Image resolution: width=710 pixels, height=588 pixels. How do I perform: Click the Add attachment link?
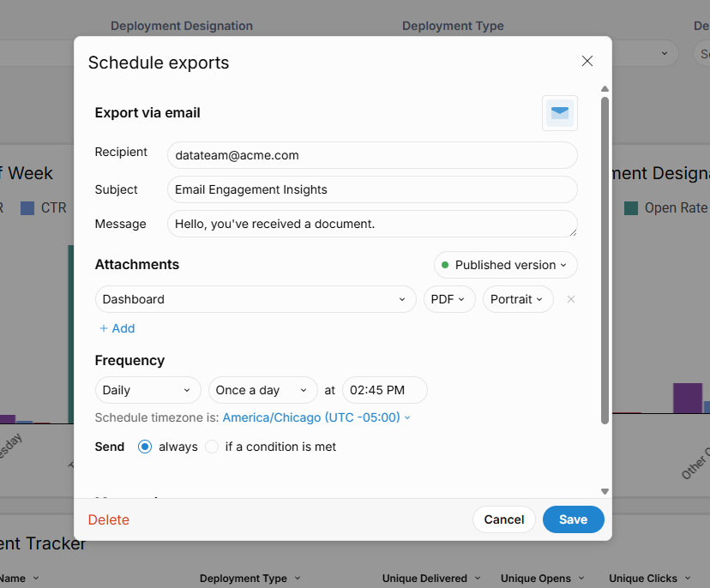[117, 328]
